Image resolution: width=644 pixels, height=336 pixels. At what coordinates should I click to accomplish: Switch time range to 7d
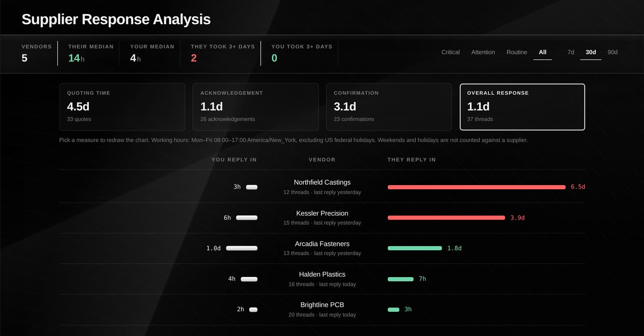(x=571, y=52)
